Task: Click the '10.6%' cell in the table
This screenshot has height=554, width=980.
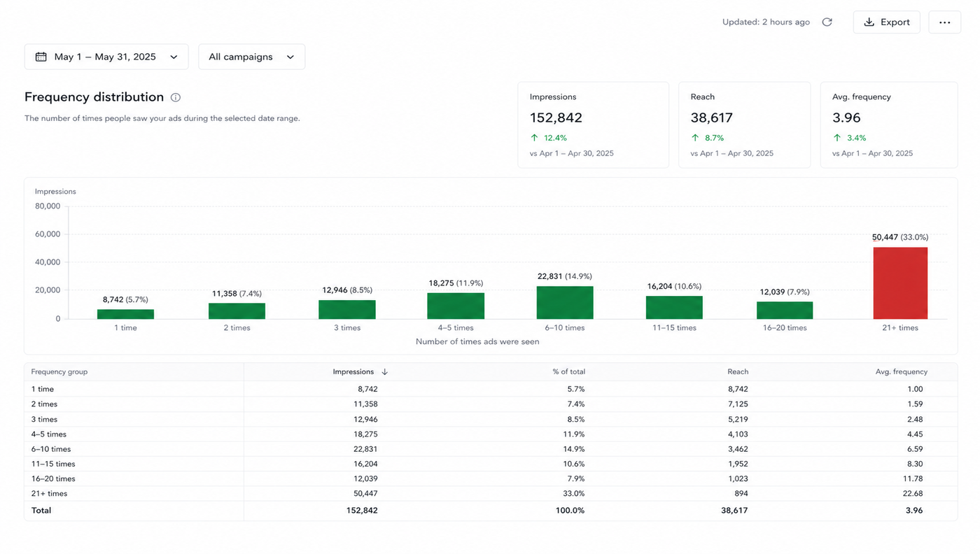Action: point(574,464)
